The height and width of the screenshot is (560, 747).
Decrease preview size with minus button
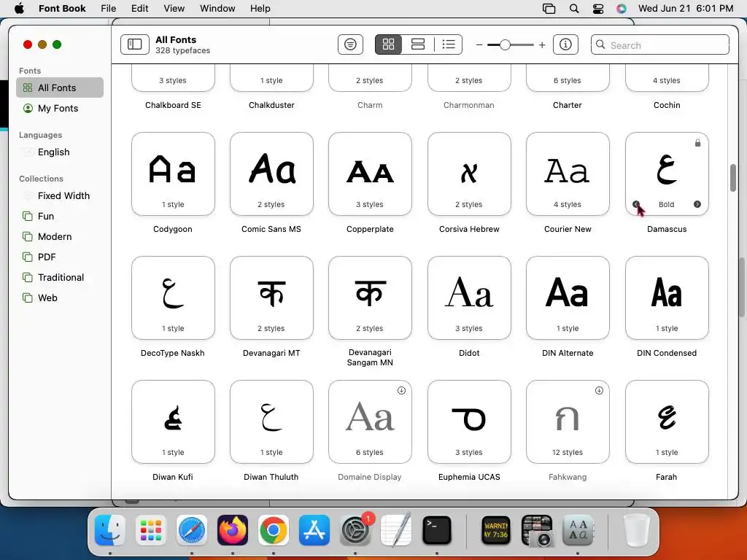479,45
